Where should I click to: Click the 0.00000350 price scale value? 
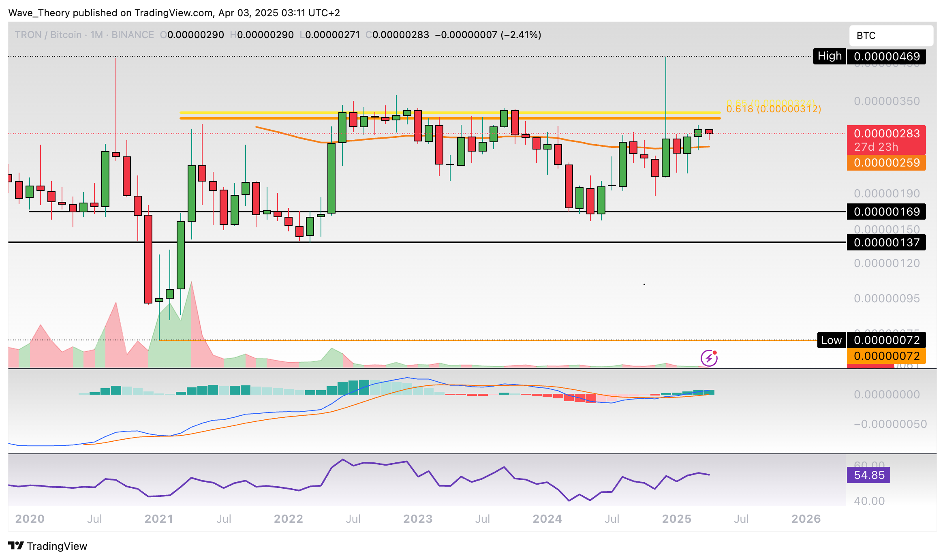pyautogui.click(x=886, y=101)
